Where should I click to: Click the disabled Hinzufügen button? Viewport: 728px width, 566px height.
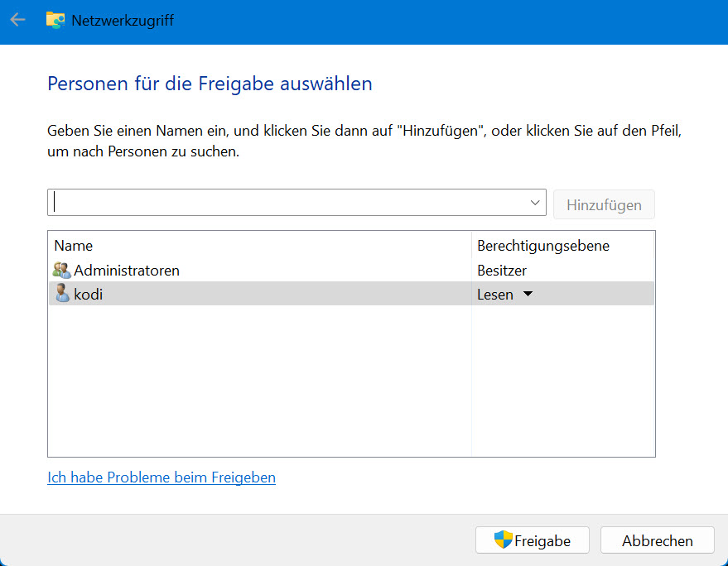tap(604, 204)
